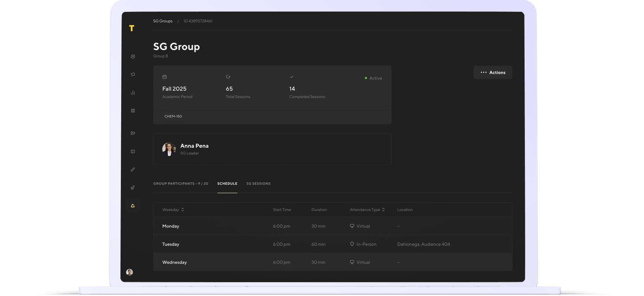Open the megaphone announcements sidebar icon

pos(133,74)
